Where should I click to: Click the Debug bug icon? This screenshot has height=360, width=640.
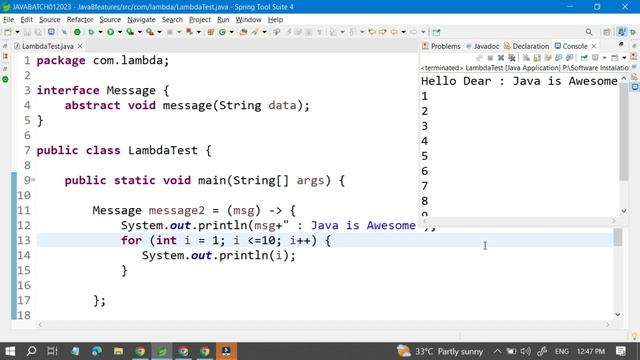[x=91, y=32]
